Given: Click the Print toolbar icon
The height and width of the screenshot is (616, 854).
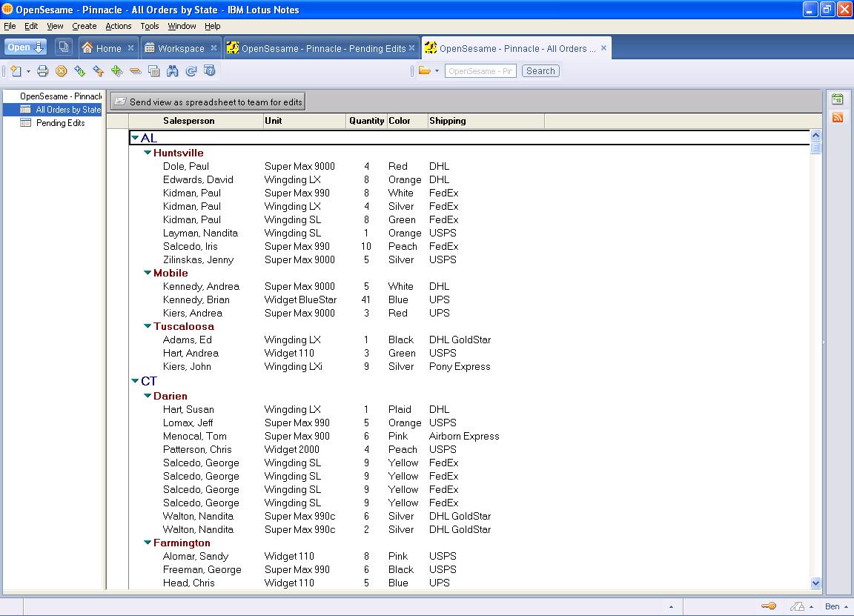Looking at the screenshot, I should pos(43,71).
